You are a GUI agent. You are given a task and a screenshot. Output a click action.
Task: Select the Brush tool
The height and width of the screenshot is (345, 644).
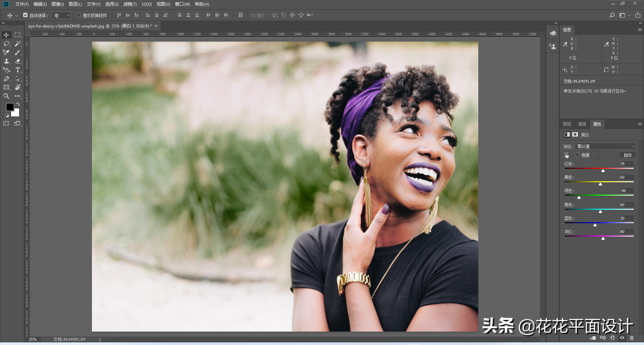coord(17,52)
